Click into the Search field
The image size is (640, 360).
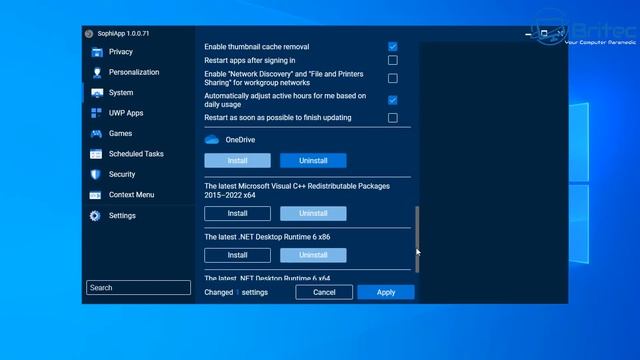point(138,287)
